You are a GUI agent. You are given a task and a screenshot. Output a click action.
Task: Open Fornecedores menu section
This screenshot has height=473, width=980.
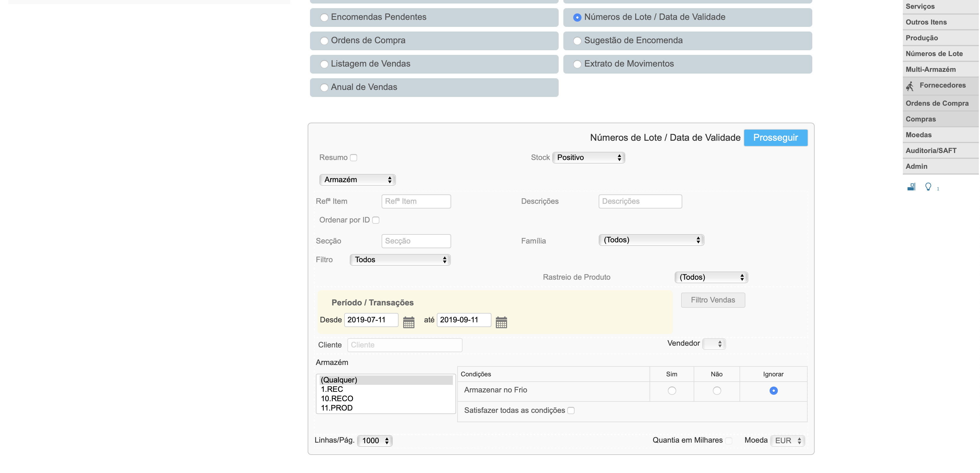941,86
